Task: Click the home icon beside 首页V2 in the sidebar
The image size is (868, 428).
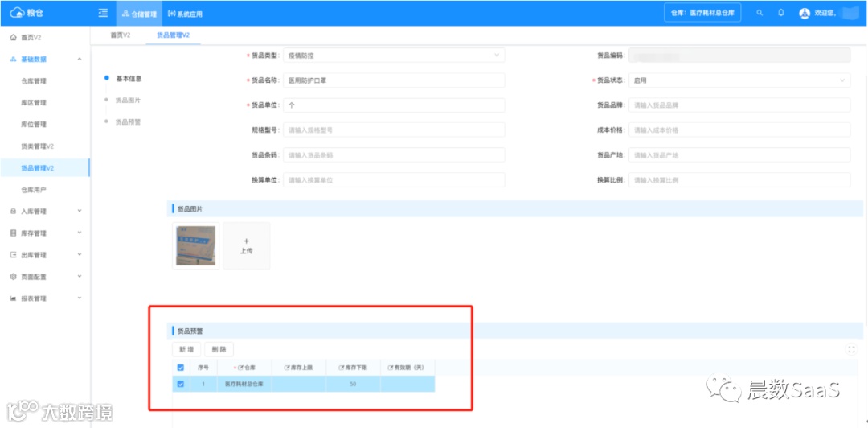Action: point(14,38)
